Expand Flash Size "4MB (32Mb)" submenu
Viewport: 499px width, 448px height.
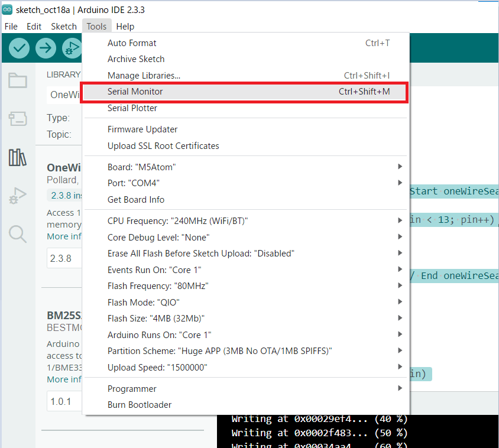click(245, 319)
